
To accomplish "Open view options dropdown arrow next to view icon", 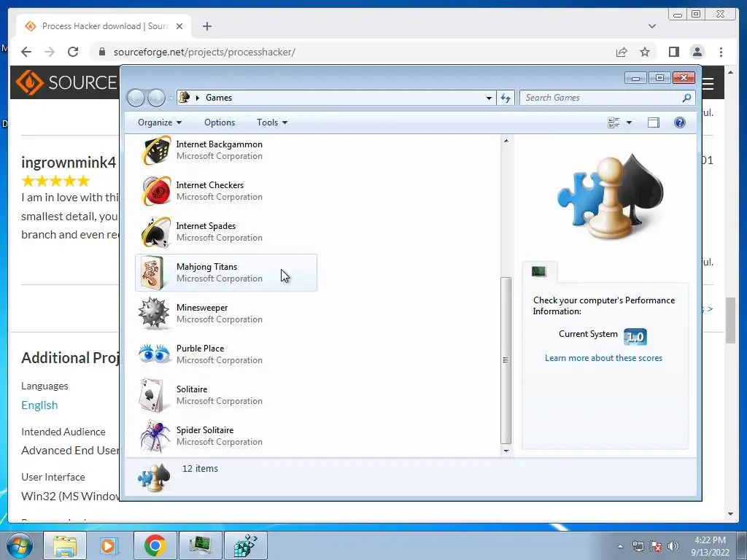I will click(x=629, y=122).
